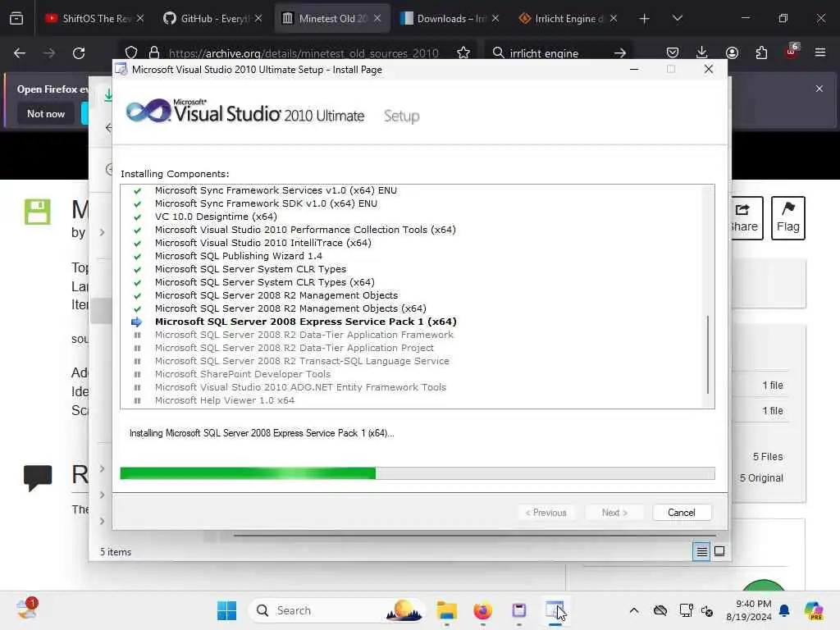This screenshot has height=630, width=840.
Task: Open Firefox from the taskbar
Action: [482, 610]
